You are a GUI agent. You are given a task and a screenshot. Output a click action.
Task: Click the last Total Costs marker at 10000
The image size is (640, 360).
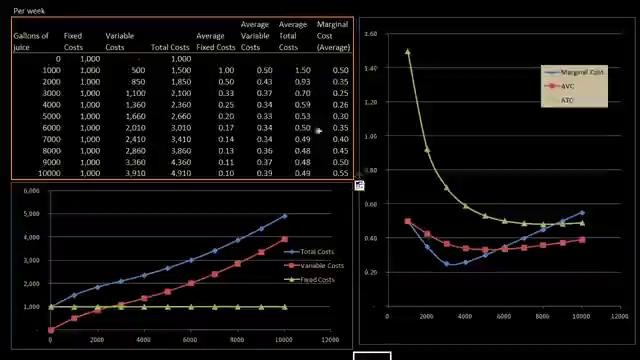[284, 216]
